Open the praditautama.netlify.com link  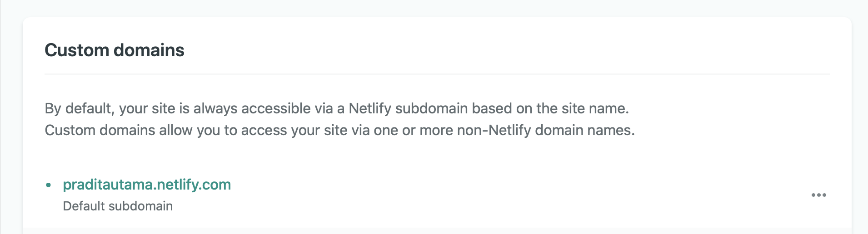tap(147, 185)
